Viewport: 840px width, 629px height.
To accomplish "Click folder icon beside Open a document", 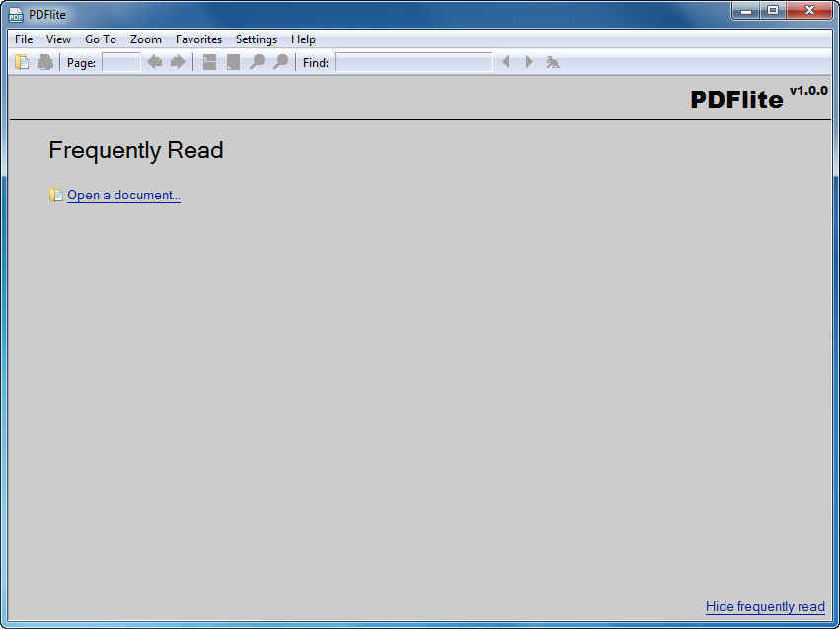I will click(x=55, y=196).
